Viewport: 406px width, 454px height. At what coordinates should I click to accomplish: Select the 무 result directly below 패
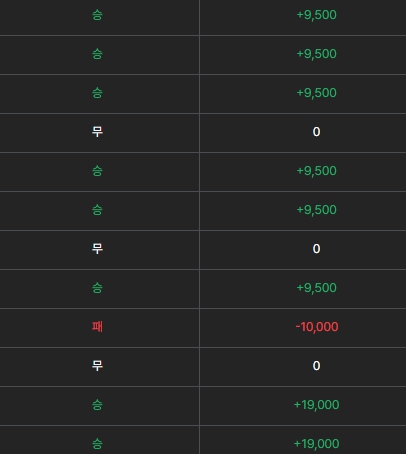(x=97, y=366)
